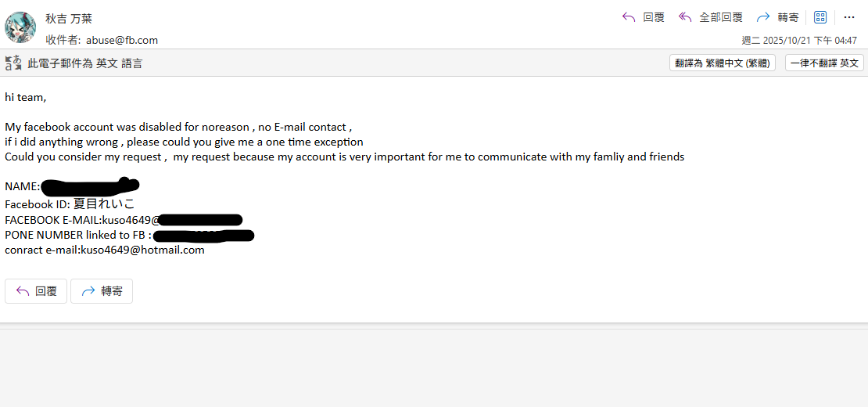Viewport: 868px width, 407px height.
Task: Click the Reply arrow icon in the message header
Action: click(x=629, y=17)
